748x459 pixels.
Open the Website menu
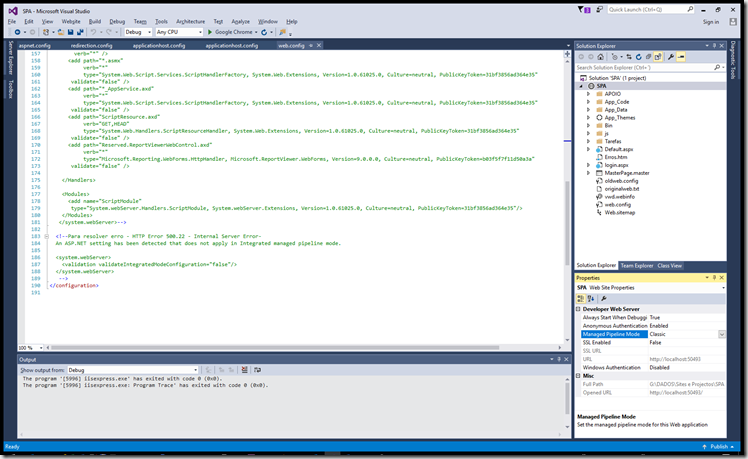[71, 21]
